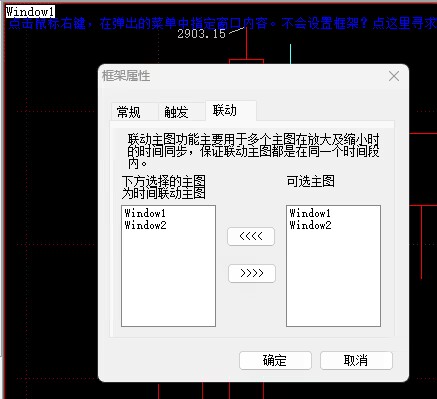
Task: Click the 2903.15 price label on the chart
Action: point(201,34)
